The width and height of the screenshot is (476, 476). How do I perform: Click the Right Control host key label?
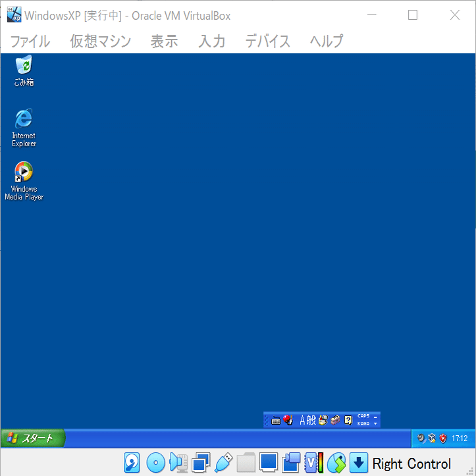pyautogui.click(x=411, y=463)
